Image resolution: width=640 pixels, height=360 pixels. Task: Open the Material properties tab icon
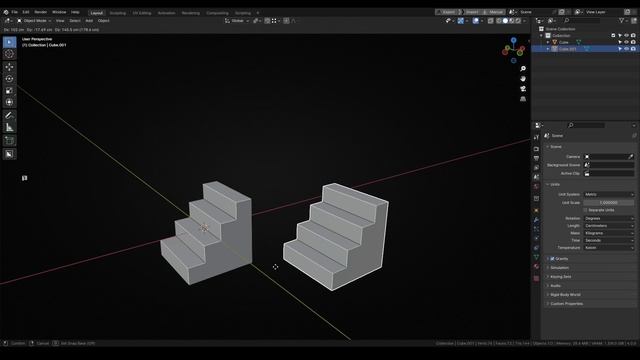pos(536,267)
